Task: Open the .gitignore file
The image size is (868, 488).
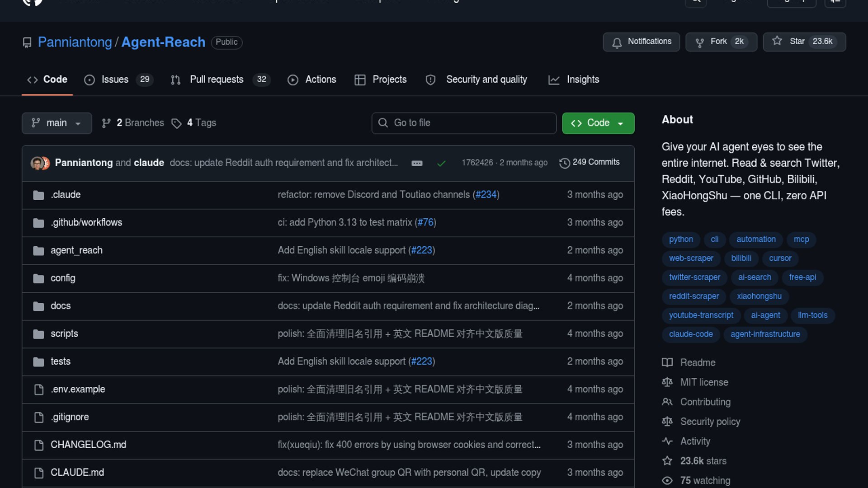Action: click(70, 417)
